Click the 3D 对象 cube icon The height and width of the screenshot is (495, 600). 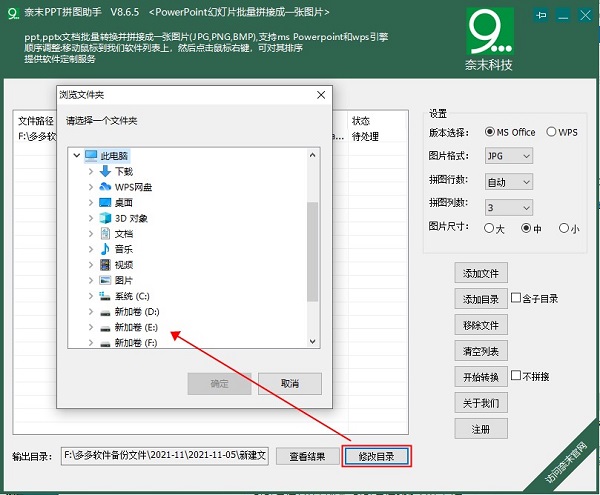[x=105, y=218]
